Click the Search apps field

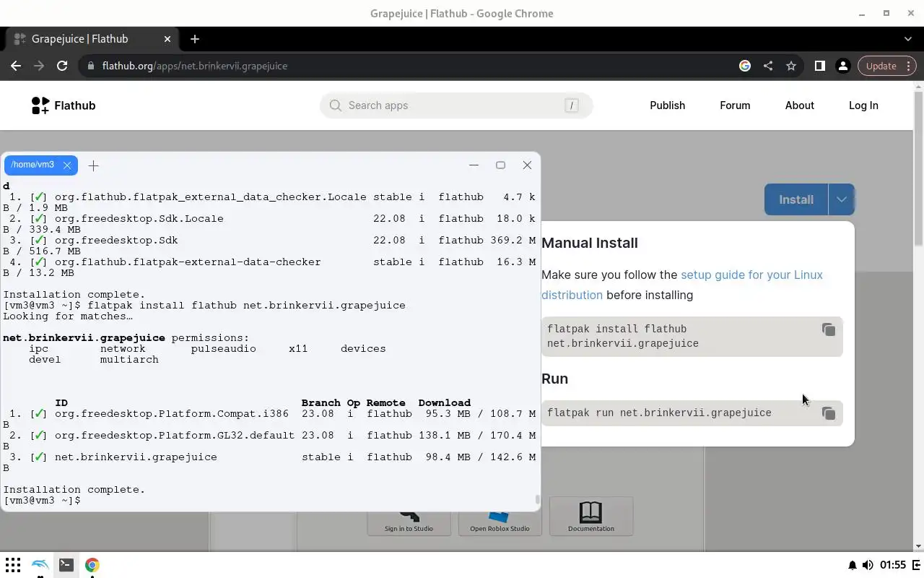pyautogui.click(x=456, y=105)
